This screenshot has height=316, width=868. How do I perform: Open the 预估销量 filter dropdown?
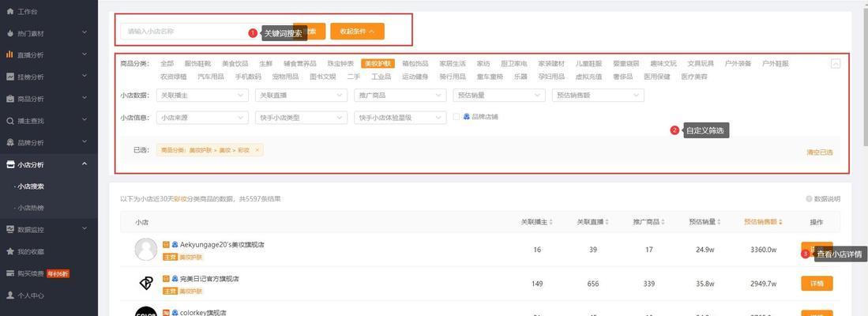499,95
